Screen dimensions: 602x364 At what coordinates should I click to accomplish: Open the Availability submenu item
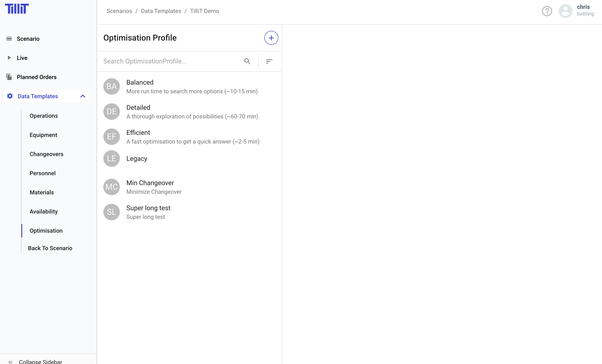[x=44, y=212]
